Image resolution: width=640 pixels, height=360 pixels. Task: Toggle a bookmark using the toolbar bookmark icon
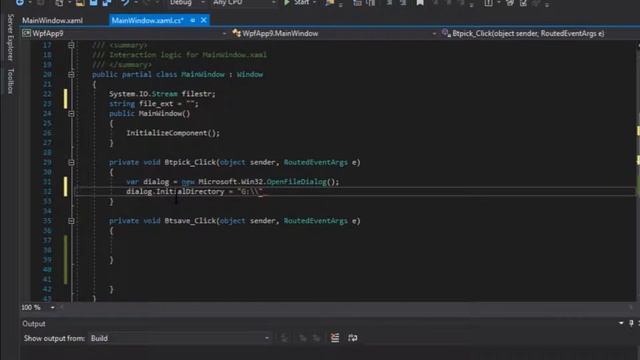point(420,3)
